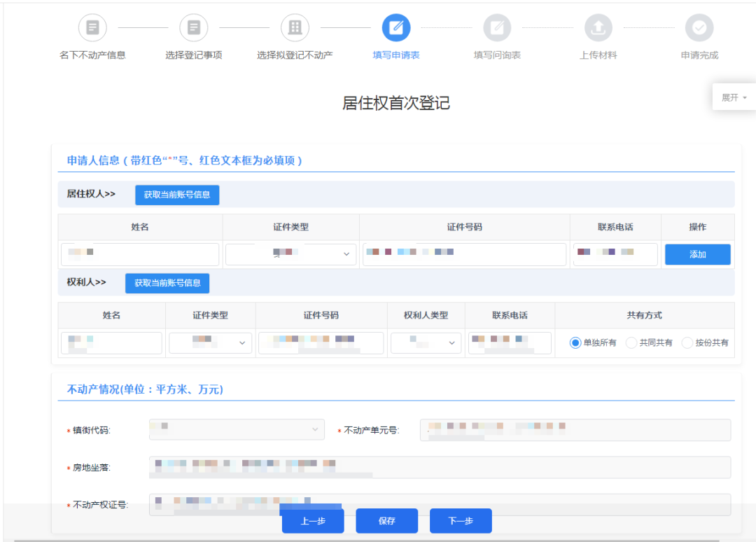The width and height of the screenshot is (756, 542).
Task: Open the 镇街代码 dropdown
Action: [236, 429]
